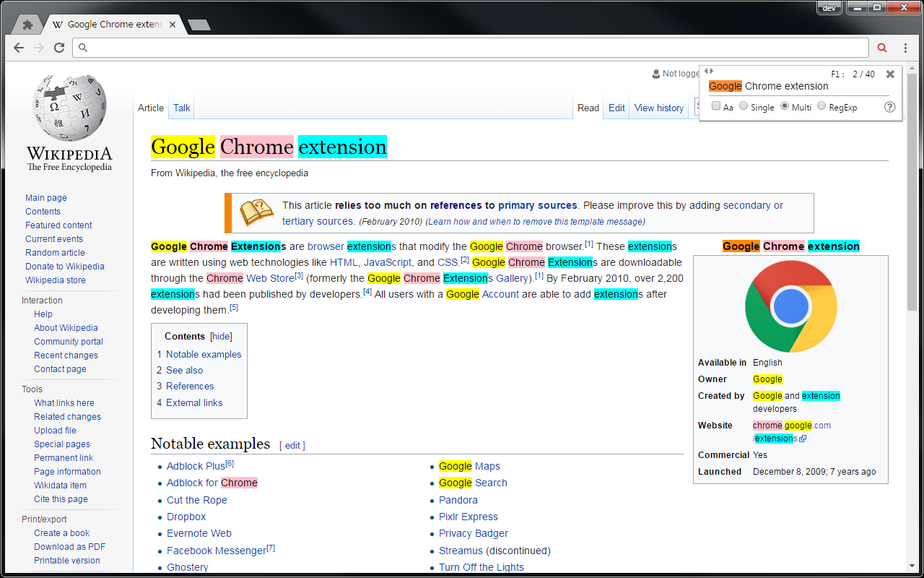Open Chrome's three-dot menu
Viewport: 924px width, 578px height.
click(x=905, y=48)
